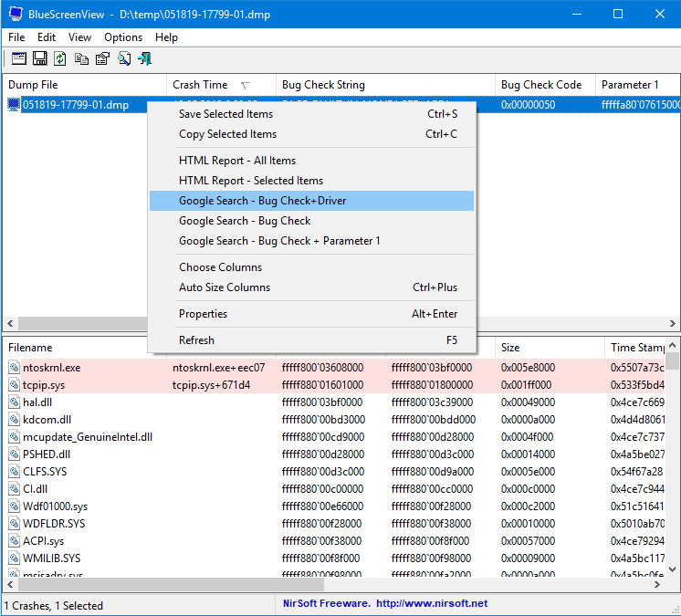Sort by the Bug Check Code column
This screenshot has height=616, width=681.
pos(541,85)
